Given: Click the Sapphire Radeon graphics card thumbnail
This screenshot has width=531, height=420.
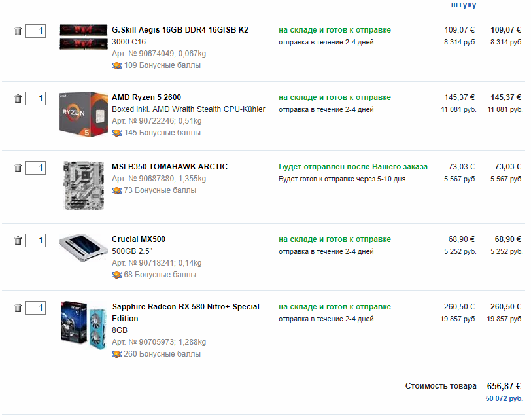Looking at the screenshot, I should pos(83,325).
